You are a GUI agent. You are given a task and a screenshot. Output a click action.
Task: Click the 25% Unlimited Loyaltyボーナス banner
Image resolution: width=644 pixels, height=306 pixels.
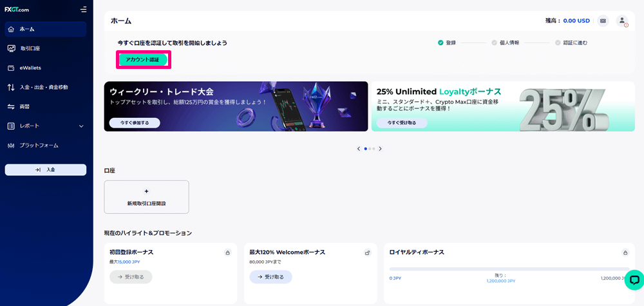[x=503, y=106]
